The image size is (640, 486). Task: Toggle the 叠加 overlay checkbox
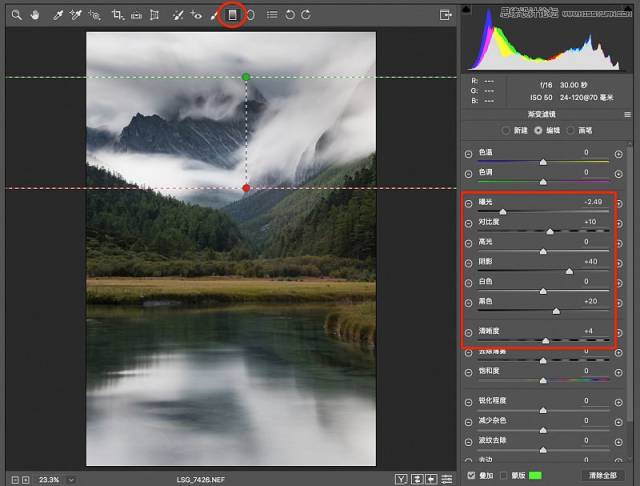[471, 475]
